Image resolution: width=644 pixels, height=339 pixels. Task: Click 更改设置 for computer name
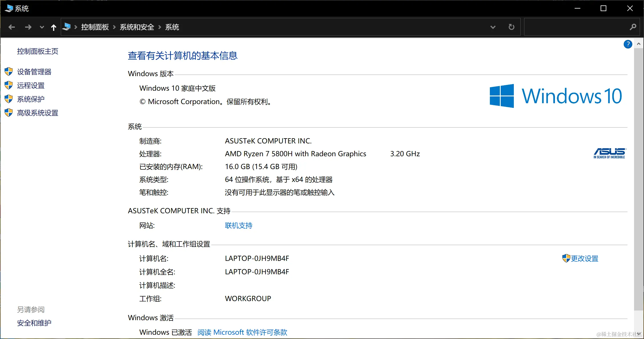pyautogui.click(x=584, y=258)
